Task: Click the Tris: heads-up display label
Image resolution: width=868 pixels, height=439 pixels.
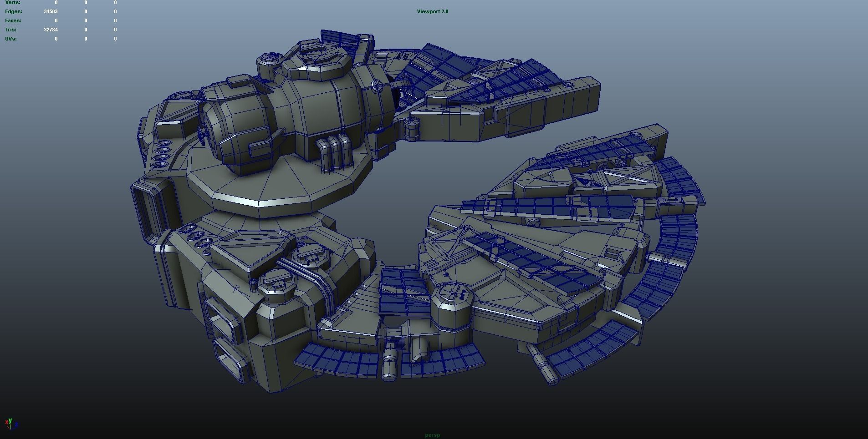Action: pyautogui.click(x=11, y=30)
